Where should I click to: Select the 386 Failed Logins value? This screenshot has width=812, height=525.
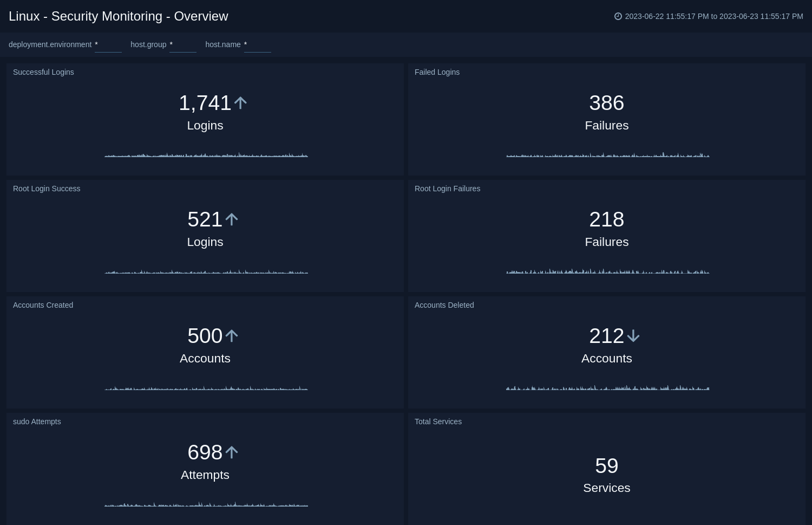tap(607, 103)
